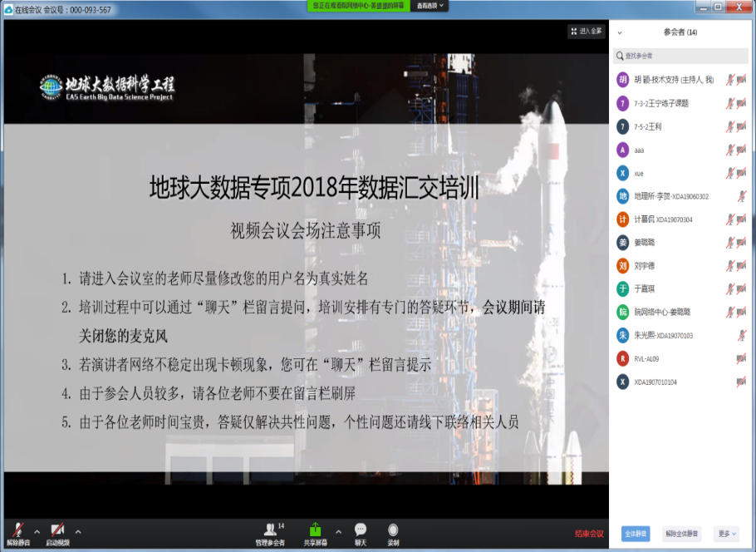This screenshot has width=756, height=552.
Task: Toggle muted mic for participant xue
Action: [730, 173]
